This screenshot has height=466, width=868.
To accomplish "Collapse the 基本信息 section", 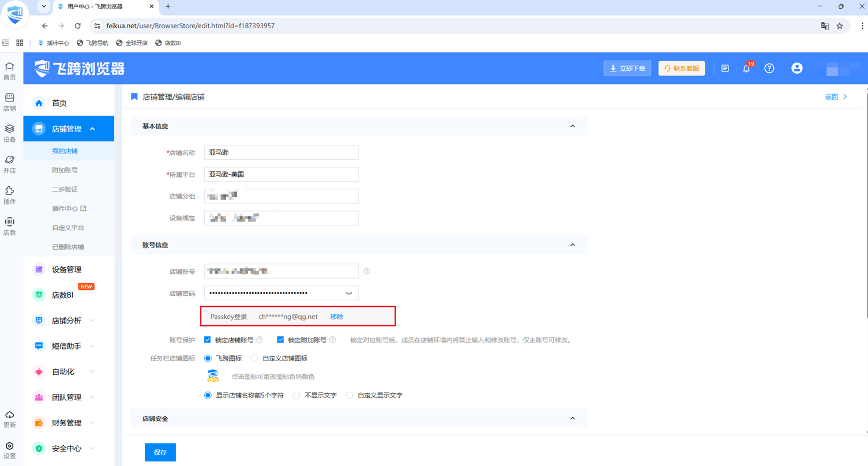I will tap(572, 126).
